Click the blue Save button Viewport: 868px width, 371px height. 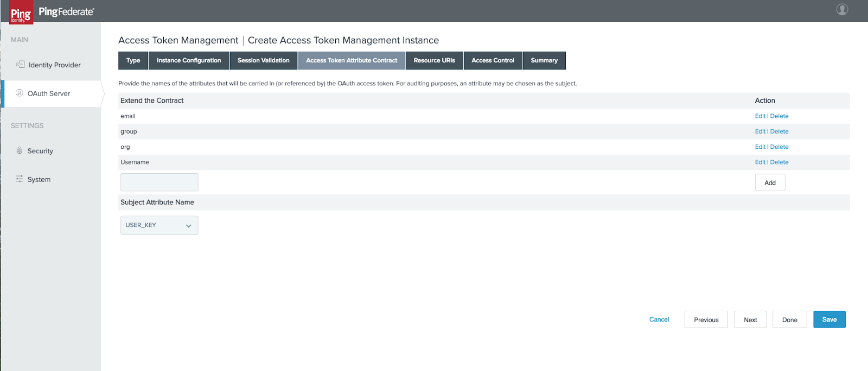tap(829, 319)
